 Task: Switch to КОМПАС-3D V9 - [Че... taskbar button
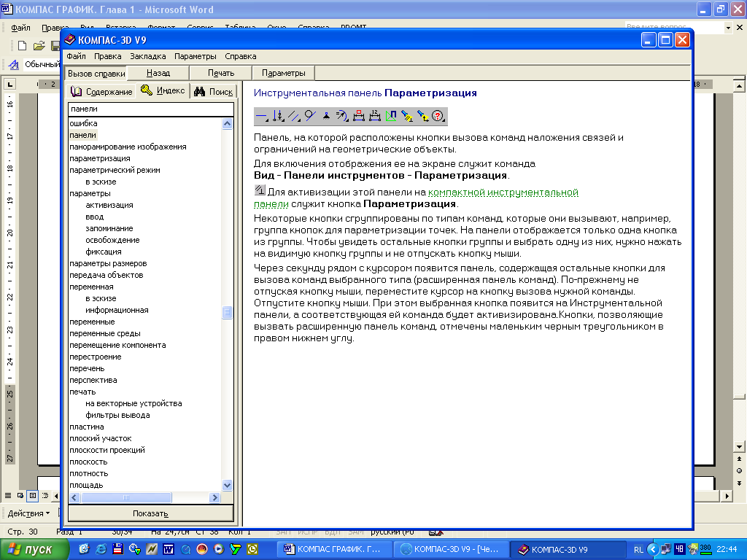(x=452, y=549)
